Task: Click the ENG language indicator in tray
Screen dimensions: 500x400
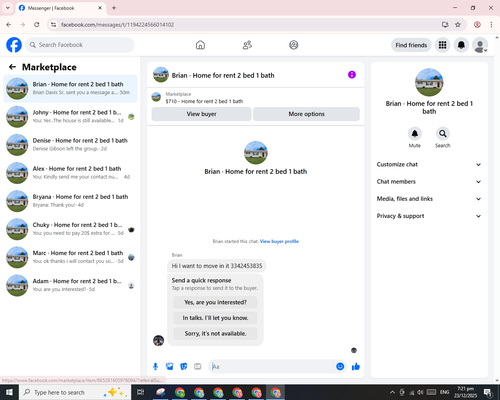Action: (444, 392)
